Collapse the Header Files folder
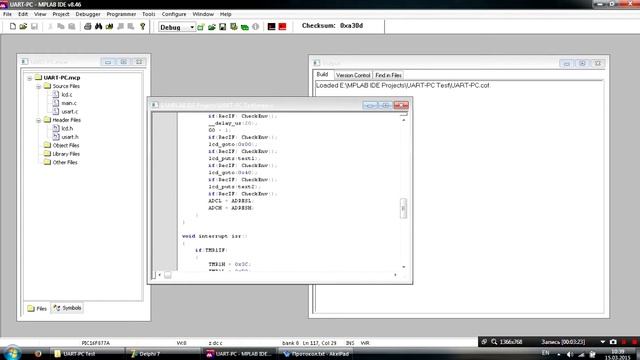This screenshot has width=640, height=360. pyautogui.click(x=38, y=120)
